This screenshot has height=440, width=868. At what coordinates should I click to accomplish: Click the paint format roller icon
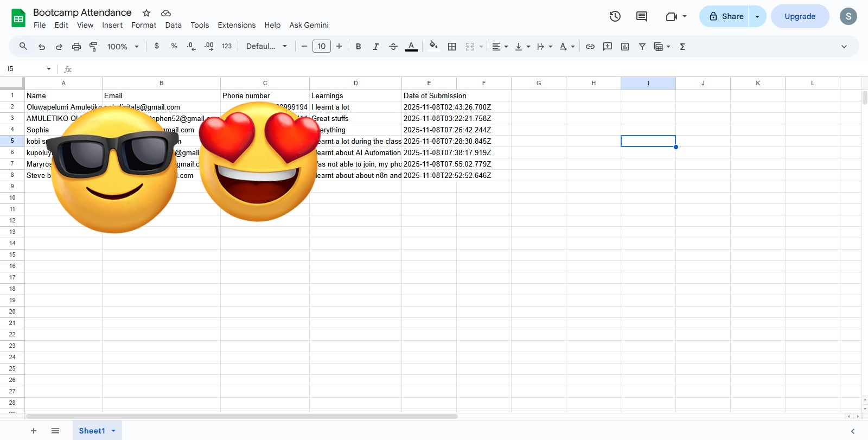(93, 47)
